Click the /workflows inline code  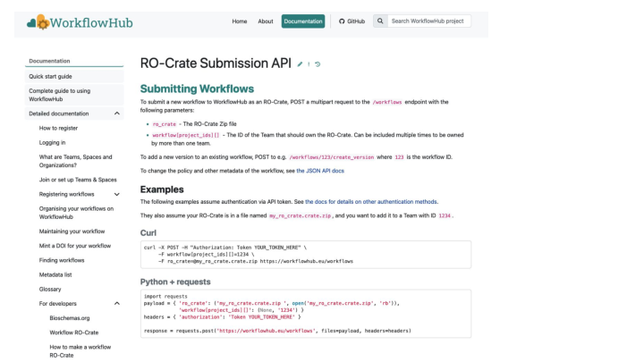[387, 102]
